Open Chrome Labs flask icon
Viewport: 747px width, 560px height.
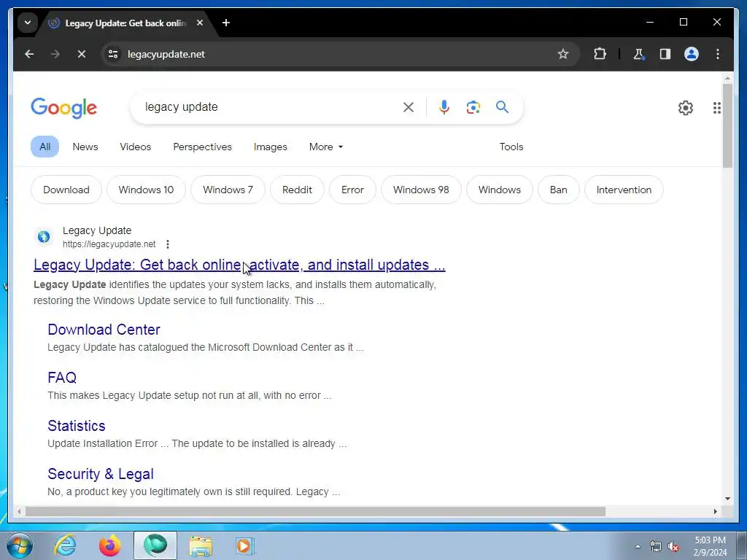638,54
